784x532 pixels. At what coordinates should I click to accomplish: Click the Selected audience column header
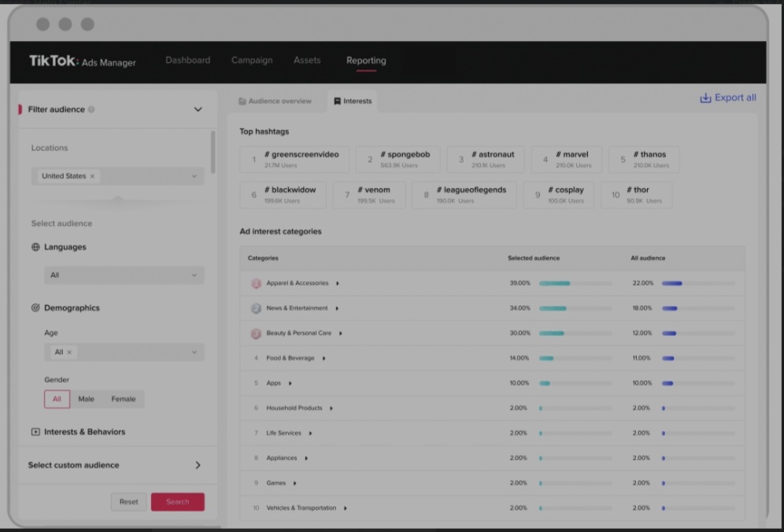(534, 258)
